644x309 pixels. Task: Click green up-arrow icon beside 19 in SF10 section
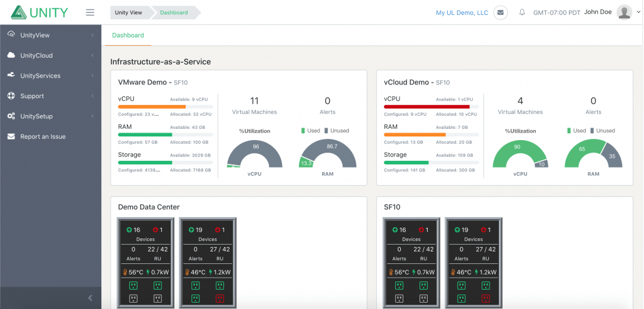click(458, 230)
